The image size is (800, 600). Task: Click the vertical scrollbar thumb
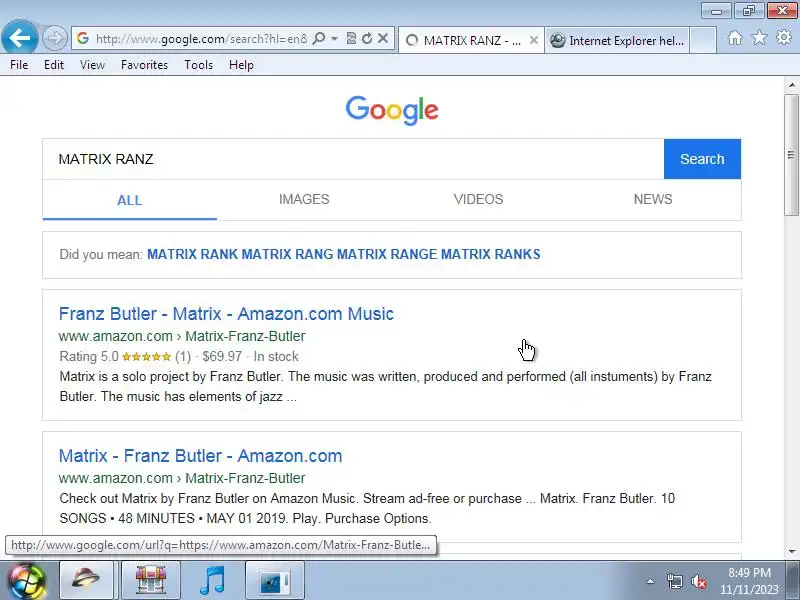792,155
